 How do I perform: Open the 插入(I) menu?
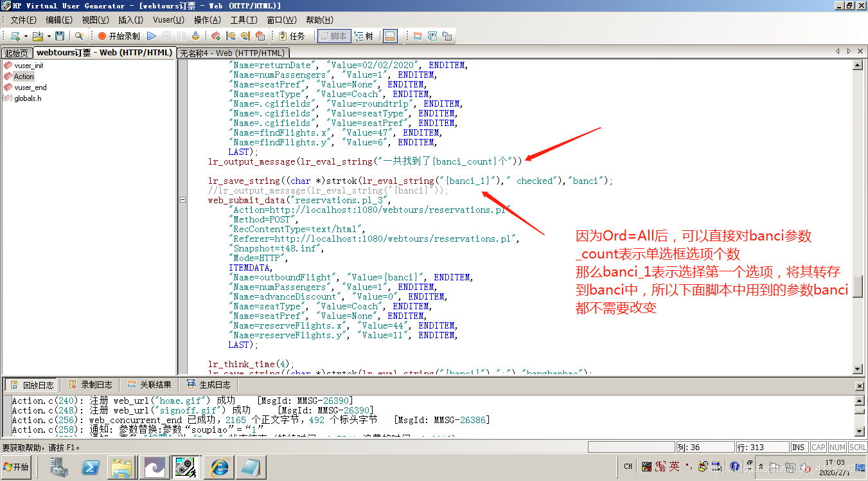coord(131,20)
